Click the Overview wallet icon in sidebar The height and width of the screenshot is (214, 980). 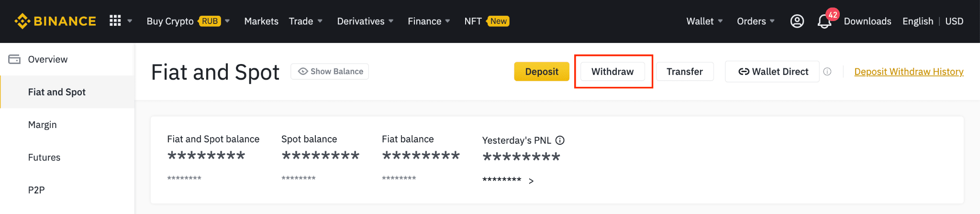pos(14,59)
